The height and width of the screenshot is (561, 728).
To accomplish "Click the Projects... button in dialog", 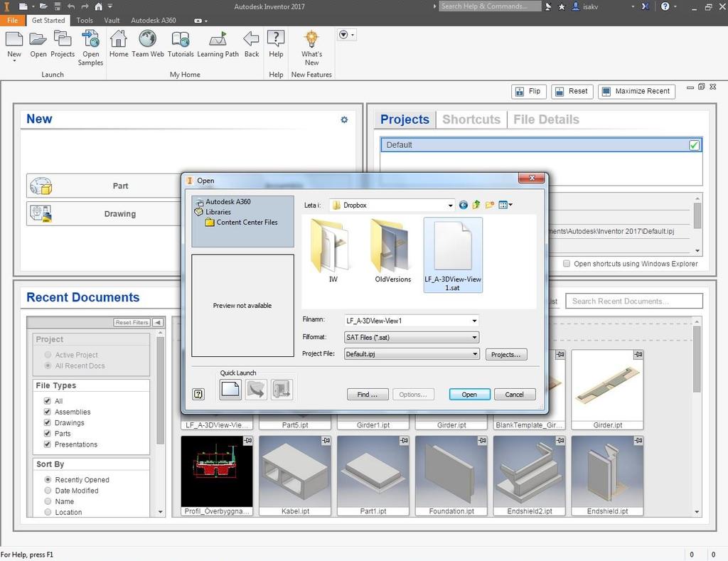I will (506, 354).
